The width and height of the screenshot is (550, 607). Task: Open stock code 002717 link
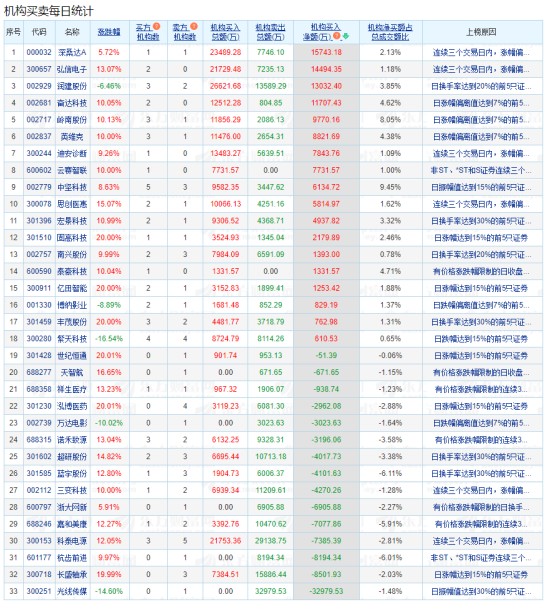[39, 120]
